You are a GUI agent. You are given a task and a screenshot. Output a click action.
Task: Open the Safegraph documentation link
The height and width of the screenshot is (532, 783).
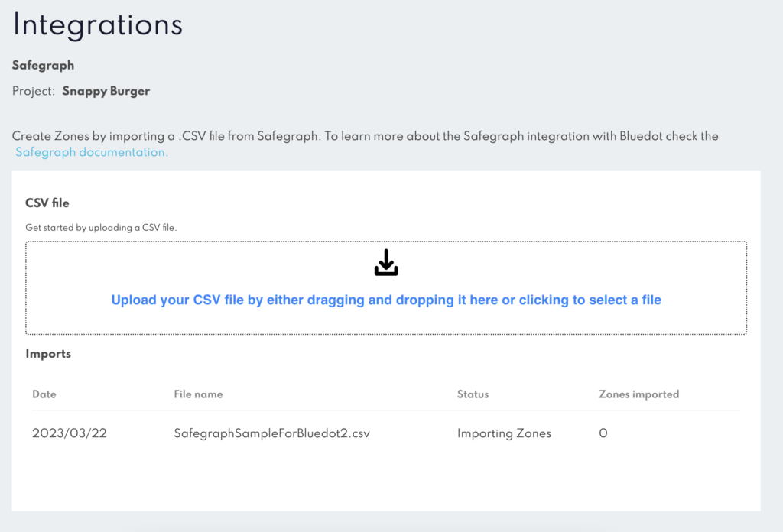click(92, 152)
